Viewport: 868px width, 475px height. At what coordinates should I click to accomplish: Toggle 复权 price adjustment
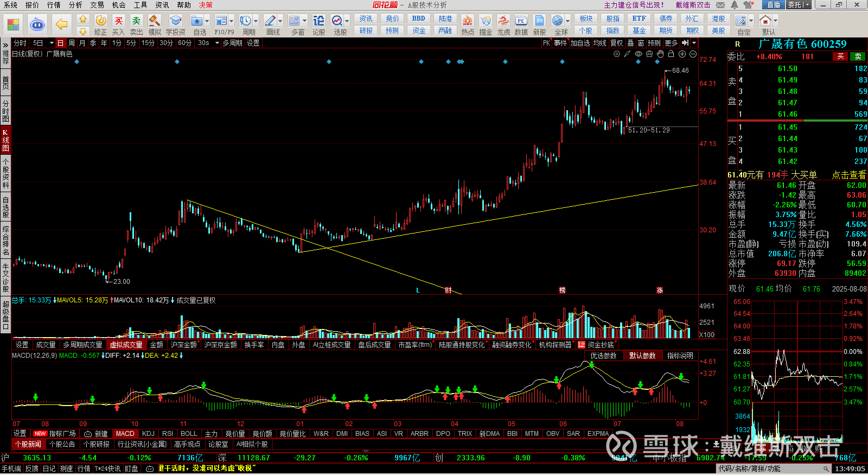point(616,43)
